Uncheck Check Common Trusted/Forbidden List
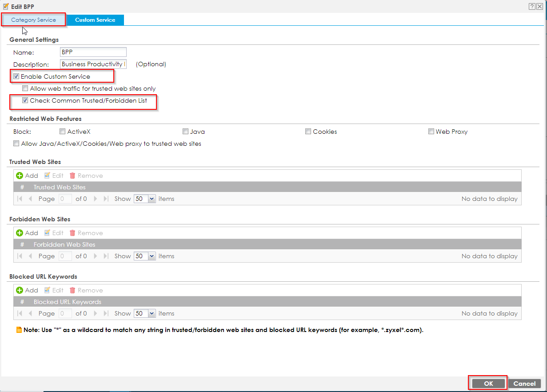The image size is (547, 392). 25,100
